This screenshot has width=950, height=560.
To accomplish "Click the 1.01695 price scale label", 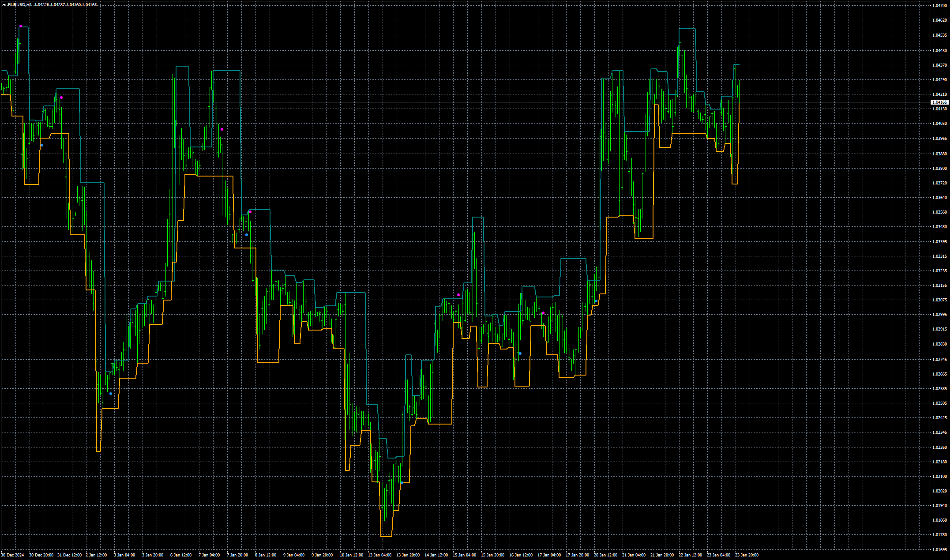I will 940,550.
